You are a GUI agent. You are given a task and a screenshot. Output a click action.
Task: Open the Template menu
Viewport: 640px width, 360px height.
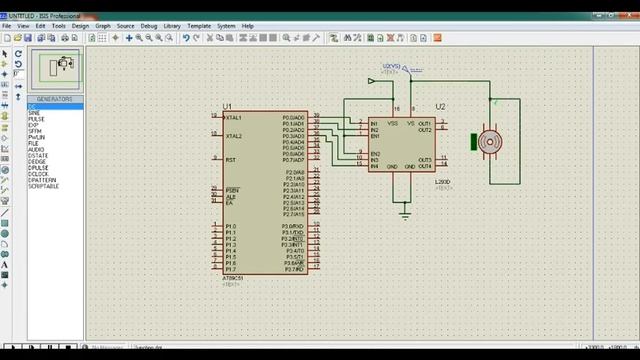point(199,26)
